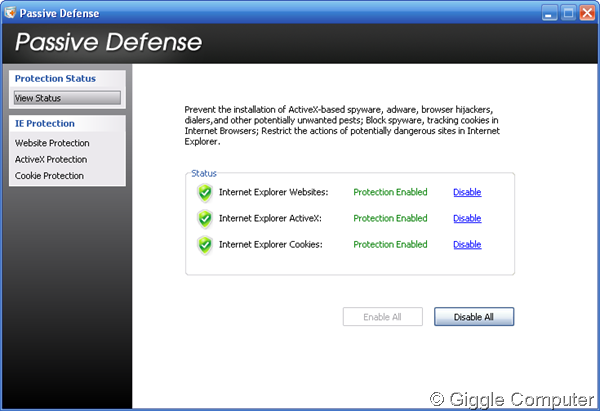Click the shield icon for Internet Explorer Websites
600x411 pixels.
(x=205, y=192)
